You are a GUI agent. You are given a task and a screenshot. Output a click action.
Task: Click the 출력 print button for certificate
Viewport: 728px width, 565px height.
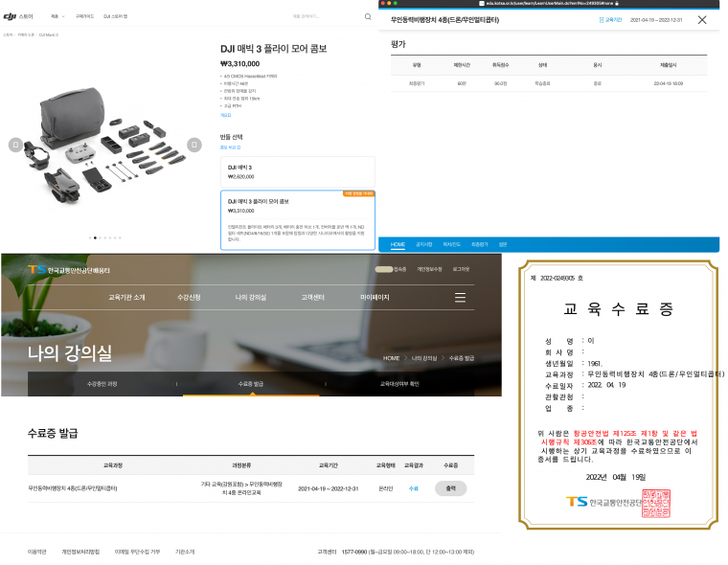pos(450,488)
